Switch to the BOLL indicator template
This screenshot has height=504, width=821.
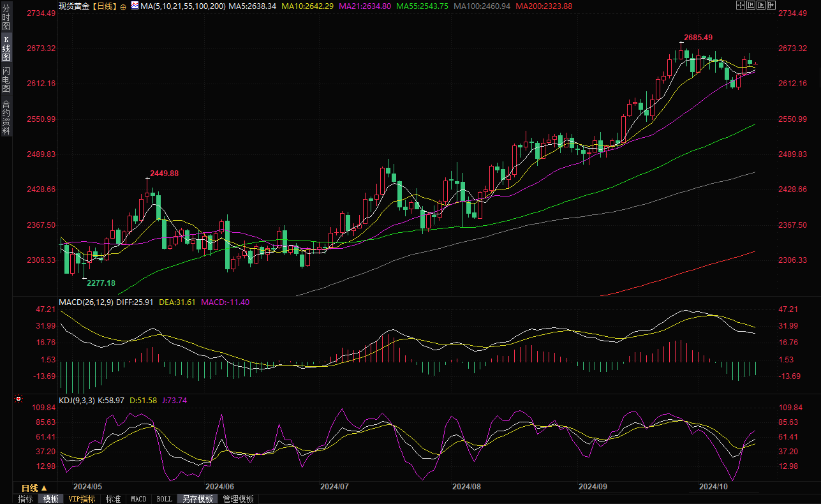(164, 499)
